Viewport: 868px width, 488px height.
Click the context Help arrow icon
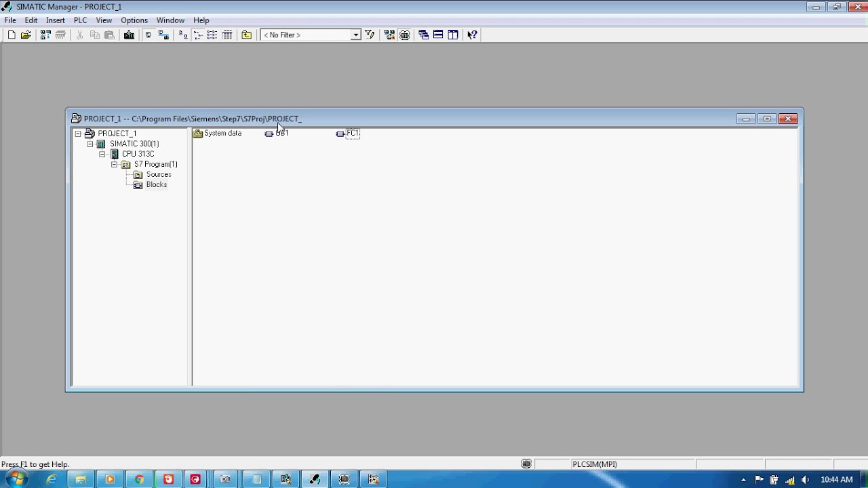473,35
